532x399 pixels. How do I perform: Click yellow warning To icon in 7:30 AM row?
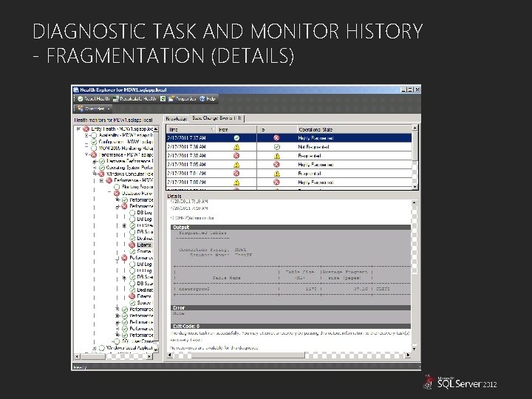click(x=277, y=156)
